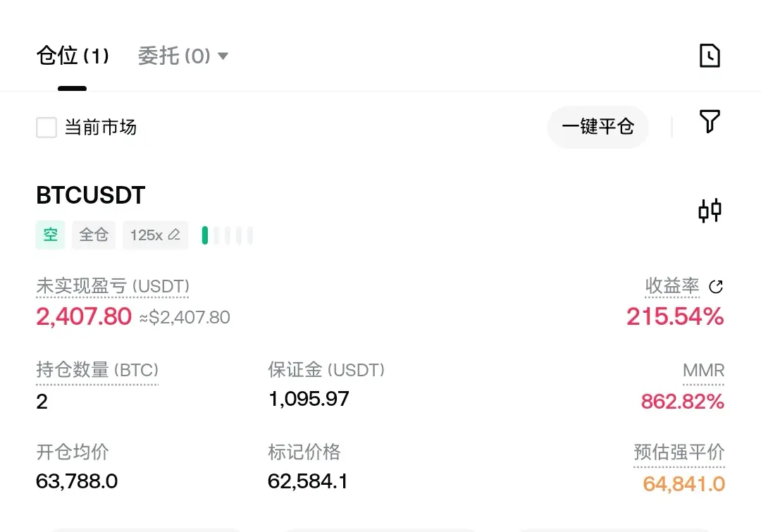Click the 全仓 margin mode tag

coord(94,235)
